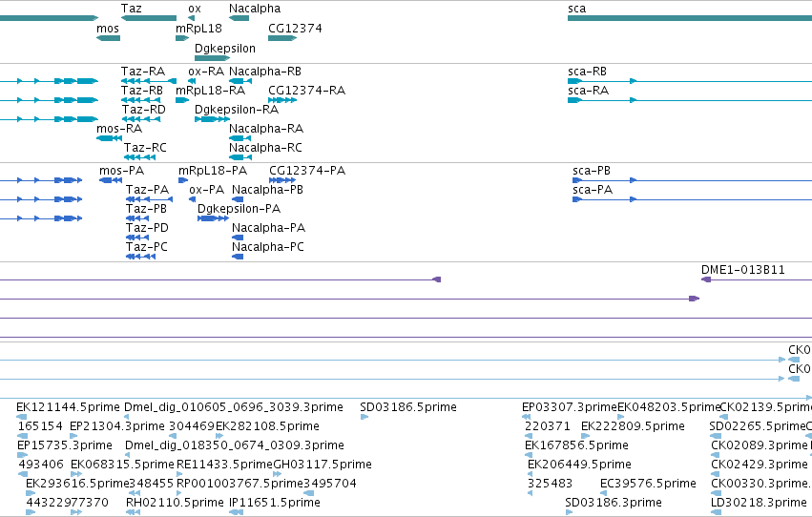
Task: Select the sca-RB transcript label
Action: point(587,72)
